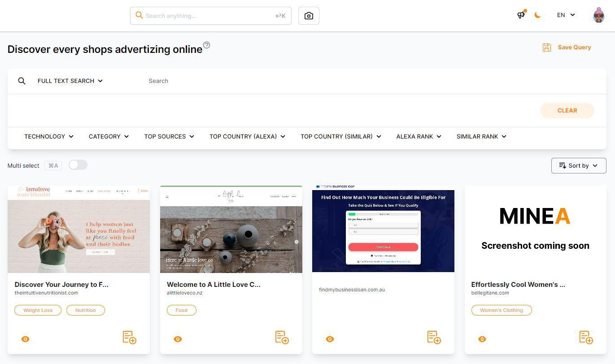Click the ⌘A multi select shortcut badge
Image resolution: width=615 pixels, height=364 pixels.
click(x=53, y=165)
